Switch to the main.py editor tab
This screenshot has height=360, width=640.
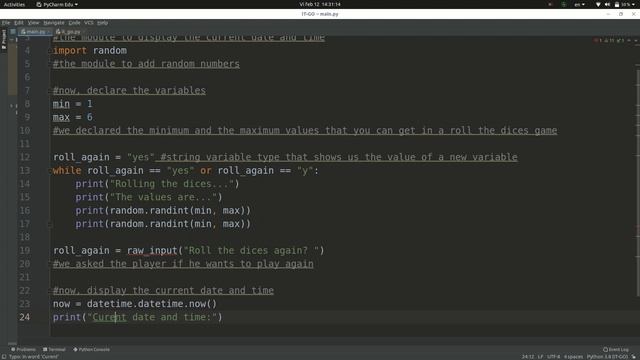click(35, 31)
